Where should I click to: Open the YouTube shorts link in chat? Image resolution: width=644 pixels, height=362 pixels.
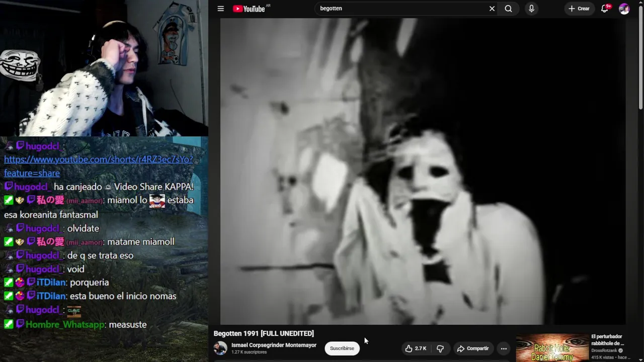99,166
